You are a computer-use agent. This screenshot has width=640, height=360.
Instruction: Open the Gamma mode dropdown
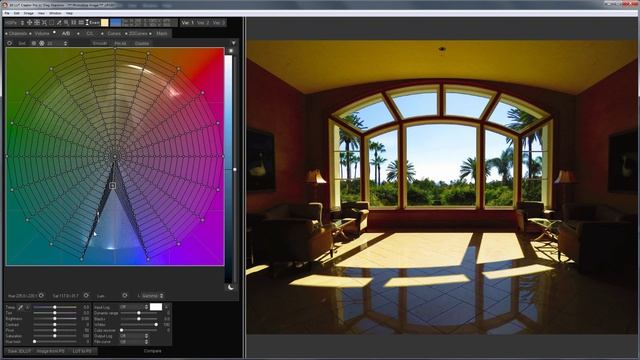[x=152, y=296]
